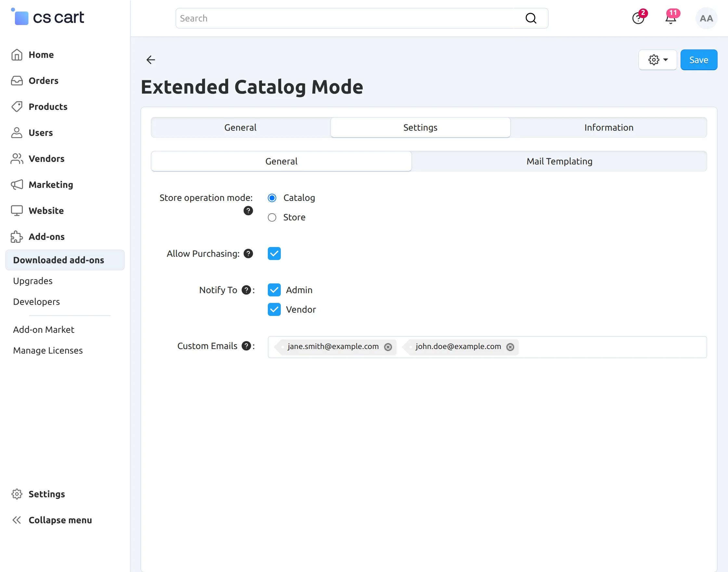Screen dimensions: 728x572
Task: Open Manage Licenses link
Action: pyautogui.click(x=48, y=350)
